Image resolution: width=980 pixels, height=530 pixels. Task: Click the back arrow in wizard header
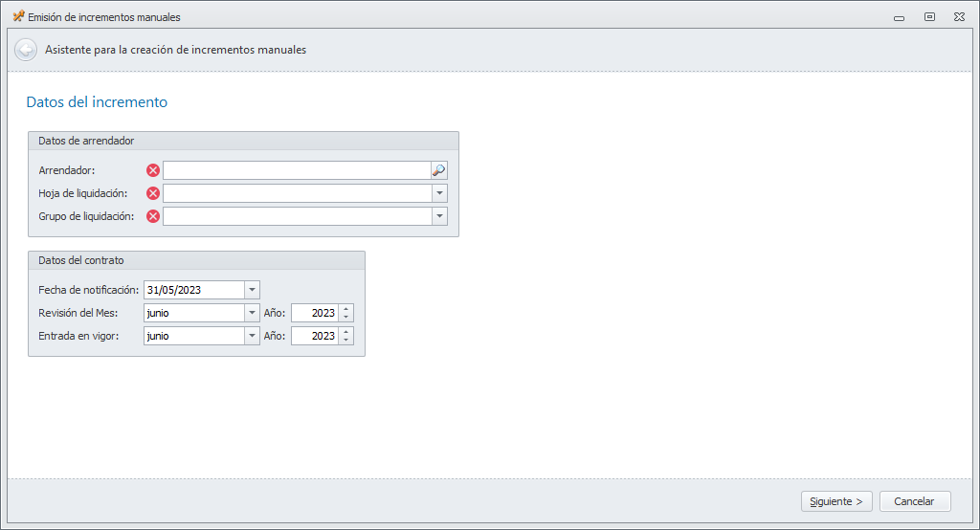[26, 50]
